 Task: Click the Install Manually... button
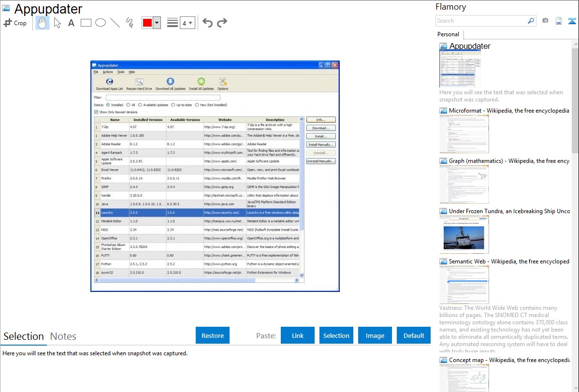tap(321, 145)
